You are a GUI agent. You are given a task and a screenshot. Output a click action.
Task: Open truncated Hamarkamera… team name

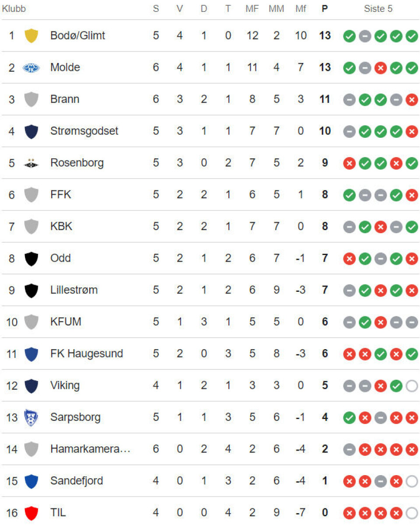pyautogui.click(x=90, y=449)
